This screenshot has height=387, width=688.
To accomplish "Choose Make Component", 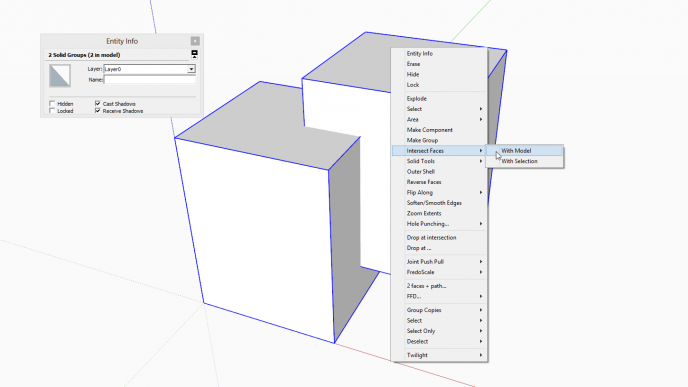I will pos(439,130).
